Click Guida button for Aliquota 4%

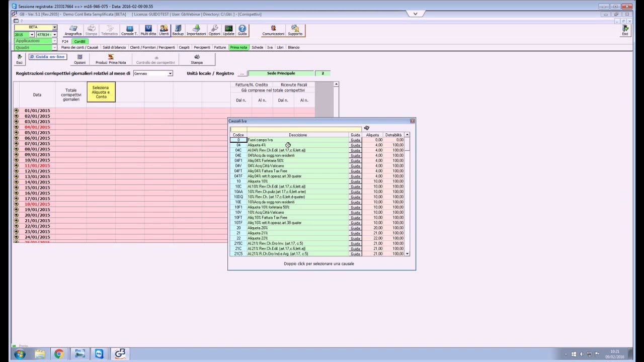tap(355, 145)
